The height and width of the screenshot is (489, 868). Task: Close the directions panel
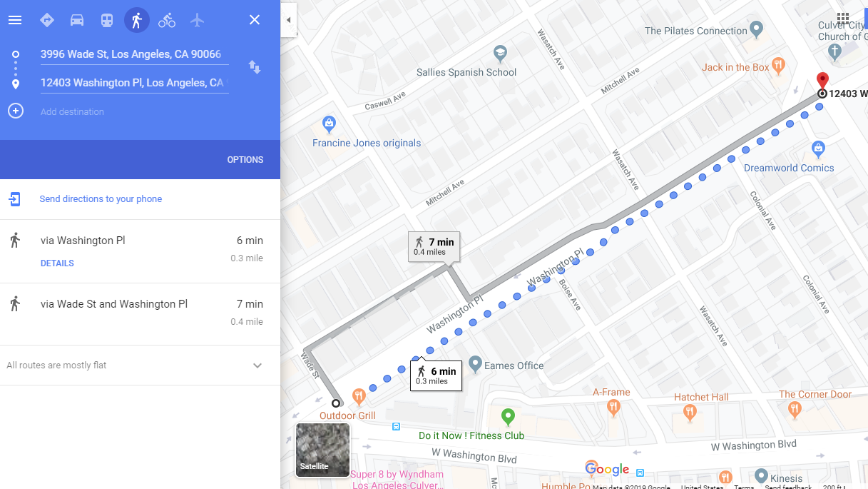pyautogui.click(x=255, y=20)
